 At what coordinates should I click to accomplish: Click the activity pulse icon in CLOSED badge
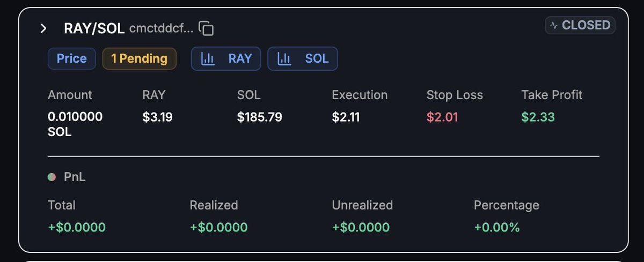point(554,25)
